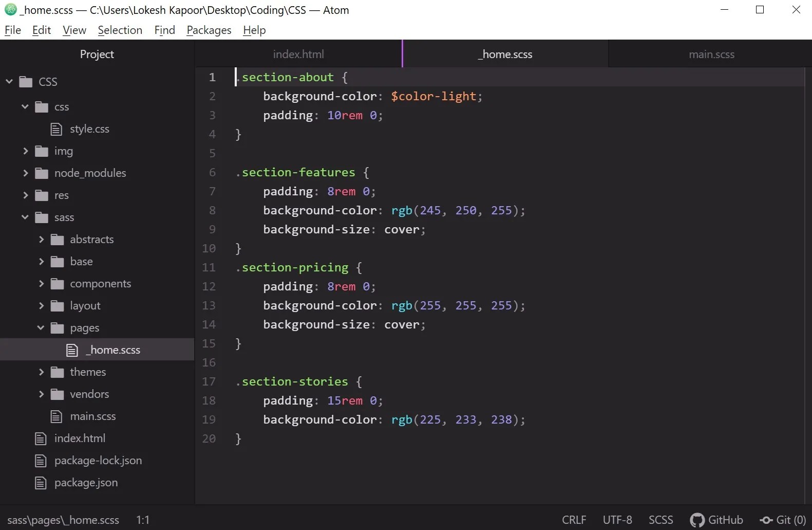Expand the layout folder chevron
The image size is (812, 530).
(x=42, y=305)
